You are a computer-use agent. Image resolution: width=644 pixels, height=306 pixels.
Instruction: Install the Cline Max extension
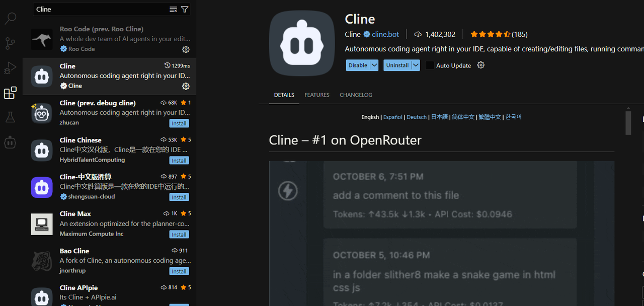(x=179, y=235)
